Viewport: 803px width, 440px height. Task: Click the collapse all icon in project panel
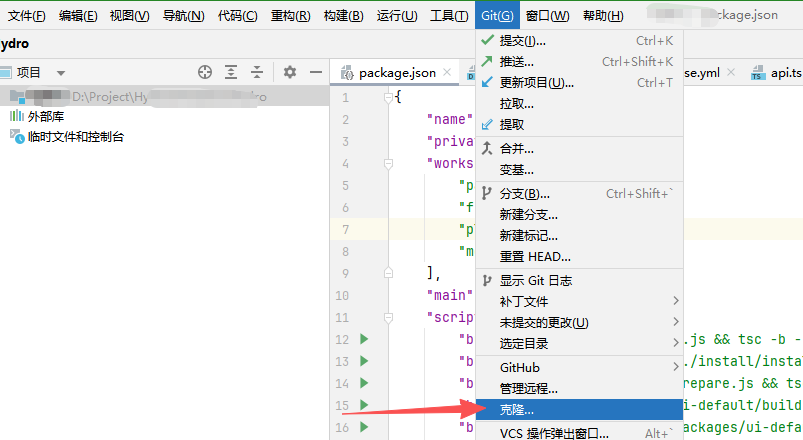click(x=257, y=72)
